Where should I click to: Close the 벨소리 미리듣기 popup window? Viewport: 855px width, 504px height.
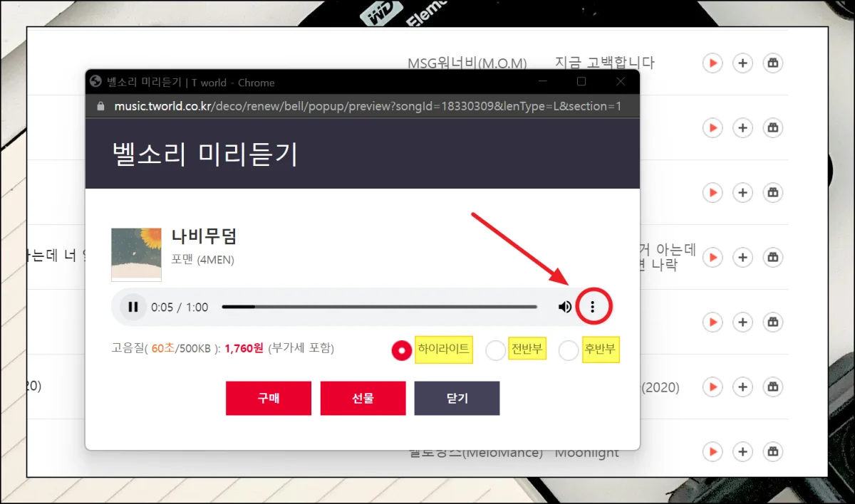[620, 82]
